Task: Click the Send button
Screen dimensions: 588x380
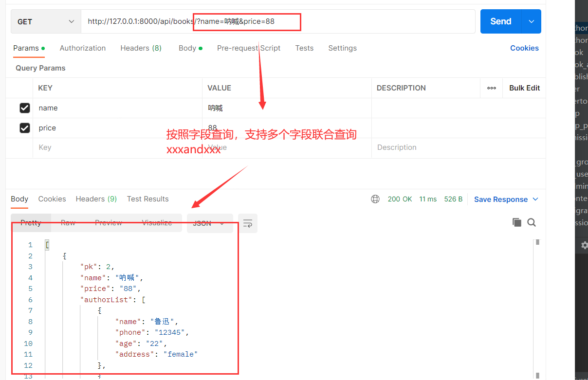Action: click(500, 21)
